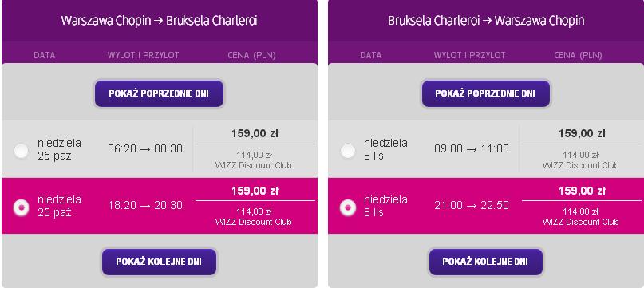Image resolution: width=644 pixels, height=288 pixels.
Task: Click 159,00 zł price on 21:00 return flight
Action: click(x=582, y=191)
